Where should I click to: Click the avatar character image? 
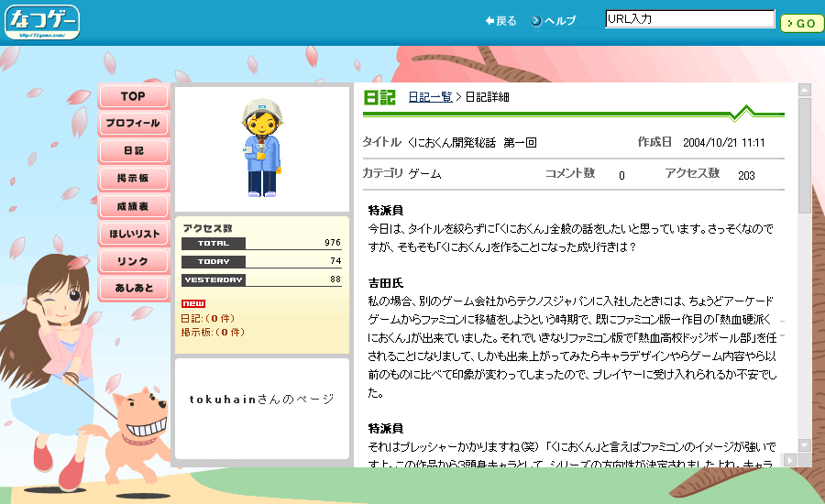tap(261, 148)
